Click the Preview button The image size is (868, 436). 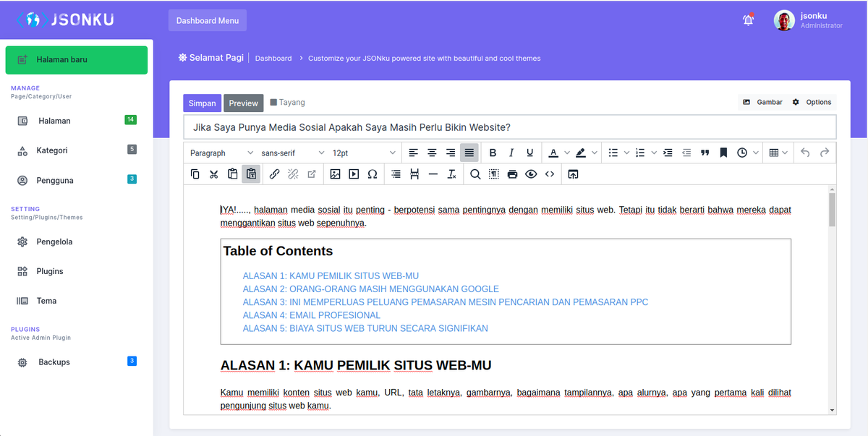pos(243,103)
